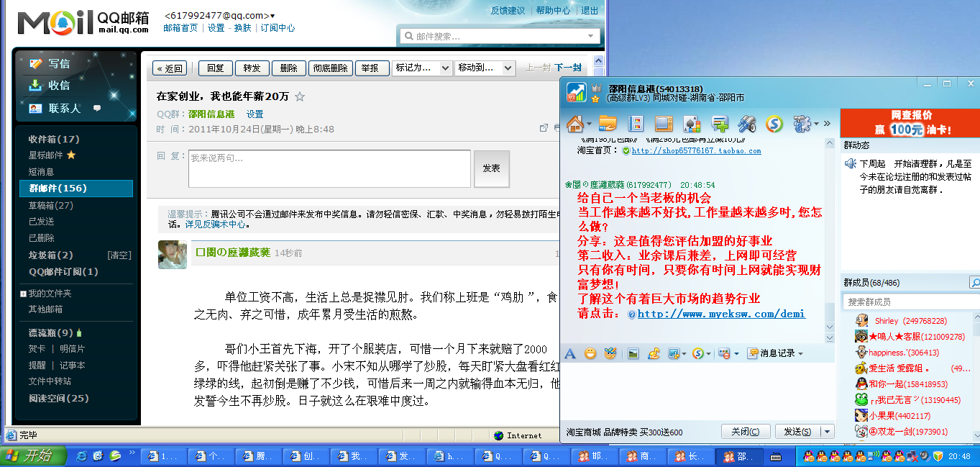
Task: Open the group TV/video icon
Action: [664, 124]
